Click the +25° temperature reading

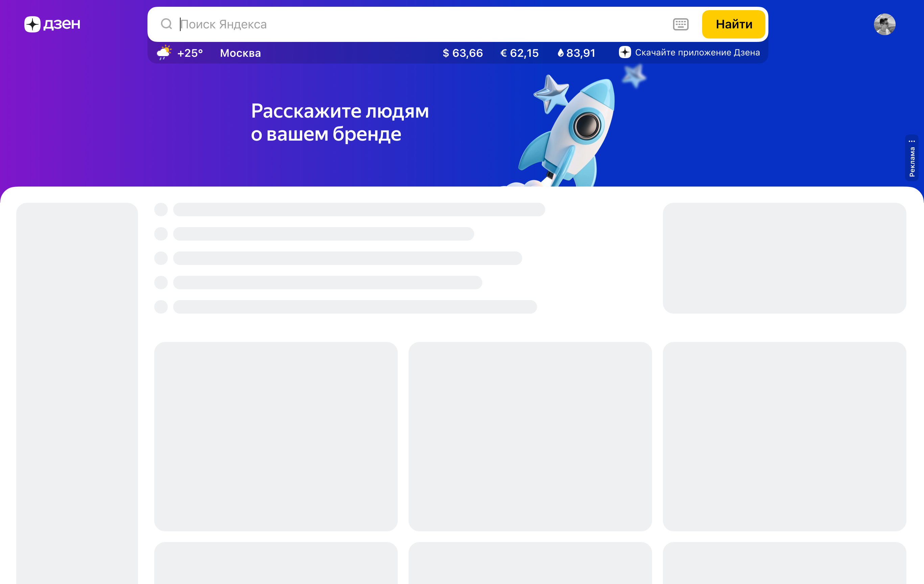(x=190, y=53)
